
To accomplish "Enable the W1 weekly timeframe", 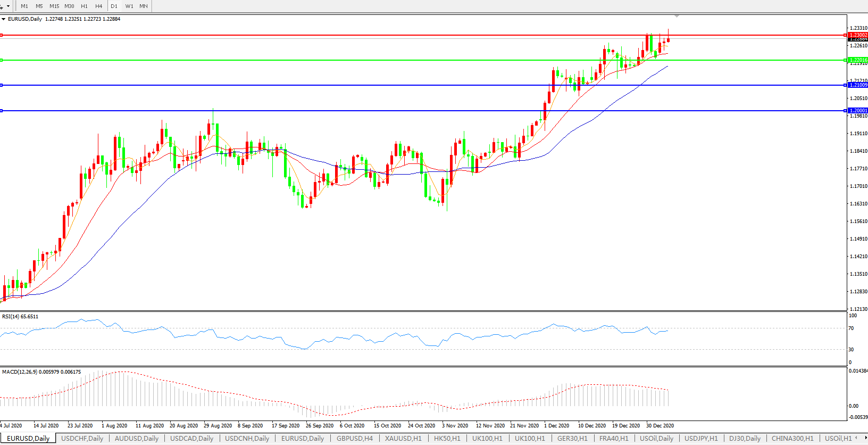I will point(129,6).
